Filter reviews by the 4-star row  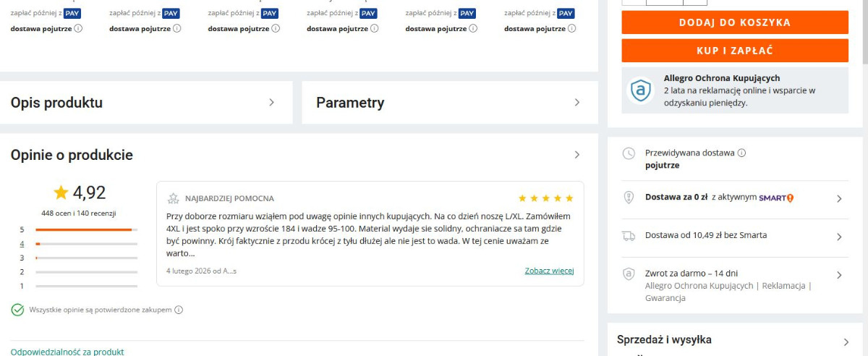coord(86,244)
